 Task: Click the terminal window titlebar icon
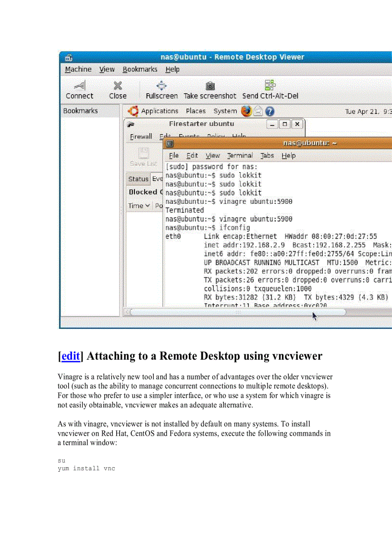click(169, 143)
